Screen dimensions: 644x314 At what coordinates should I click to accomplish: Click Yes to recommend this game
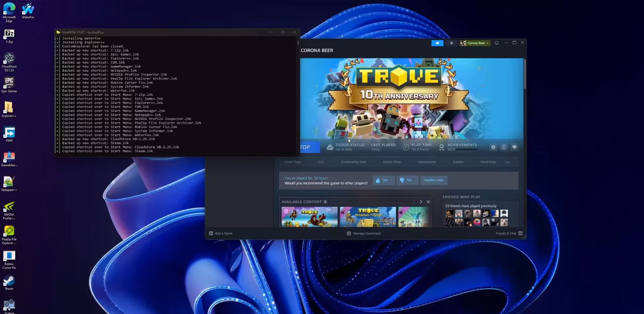pyautogui.click(x=383, y=180)
